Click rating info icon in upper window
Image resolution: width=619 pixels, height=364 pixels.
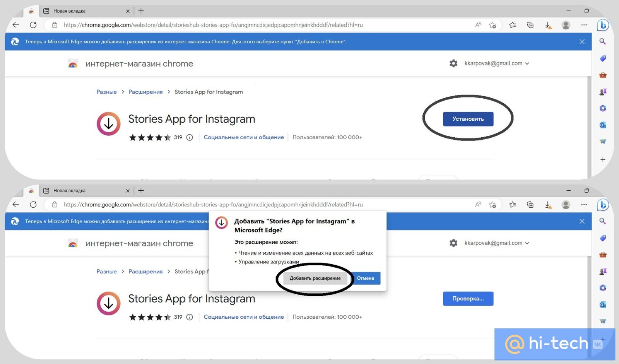[190, 137]
